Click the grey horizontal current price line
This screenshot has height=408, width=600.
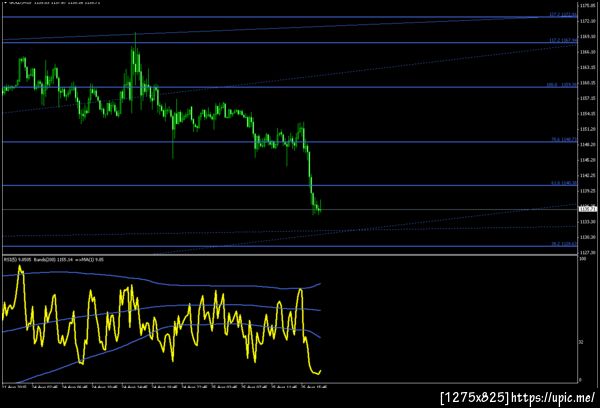289,209
